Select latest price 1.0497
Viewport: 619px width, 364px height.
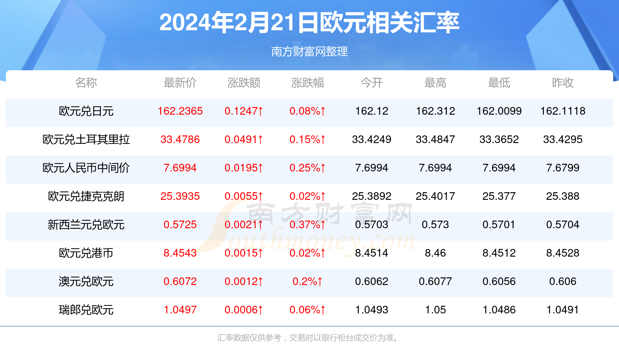(180, 310)
